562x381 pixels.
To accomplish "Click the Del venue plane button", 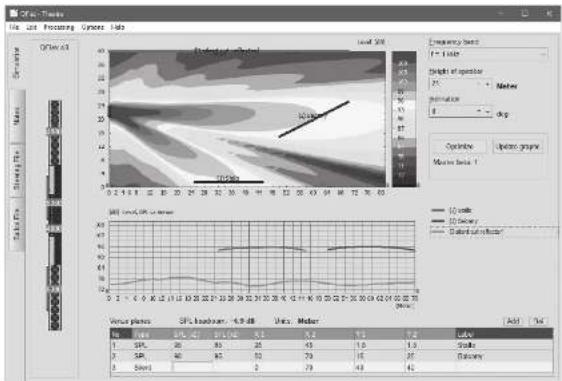I will (539, 321).
